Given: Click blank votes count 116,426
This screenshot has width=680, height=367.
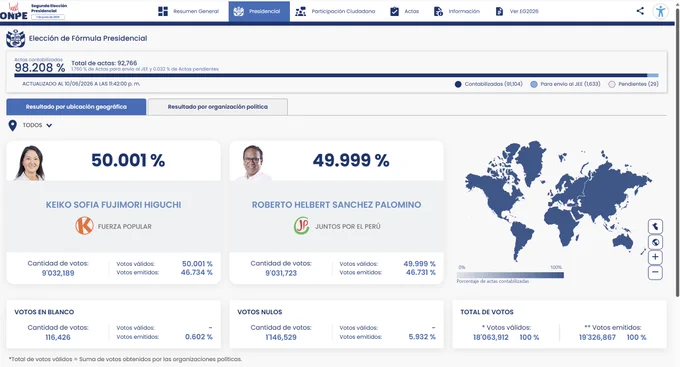Looking at the screenshot, I should click(x=58, y=337).
